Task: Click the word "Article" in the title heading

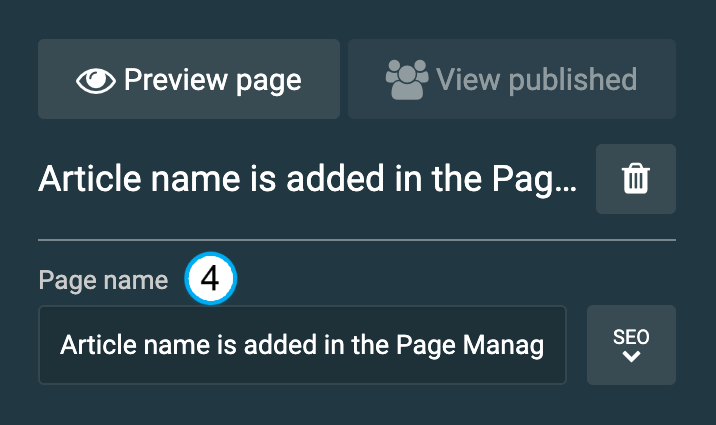Action: 83,179
